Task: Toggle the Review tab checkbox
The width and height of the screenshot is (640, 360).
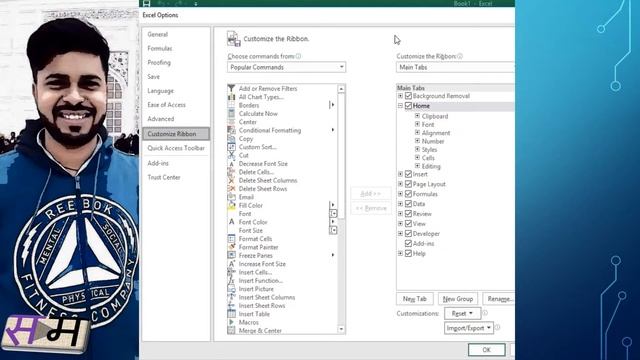Action: pyautogui.click(x=408, y=213)
